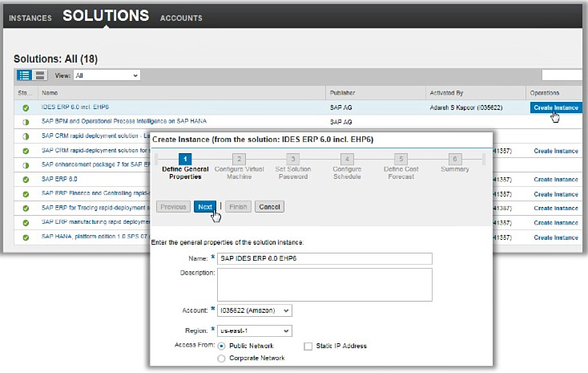Click into the Description text area
The image size is (588, 373).
coord(324,285)
